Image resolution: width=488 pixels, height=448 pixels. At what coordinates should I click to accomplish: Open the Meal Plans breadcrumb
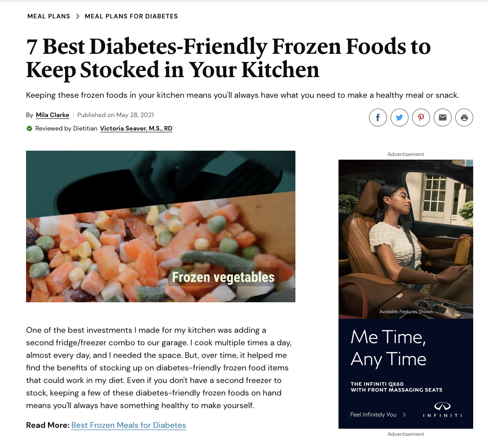[x=48, y=16]
